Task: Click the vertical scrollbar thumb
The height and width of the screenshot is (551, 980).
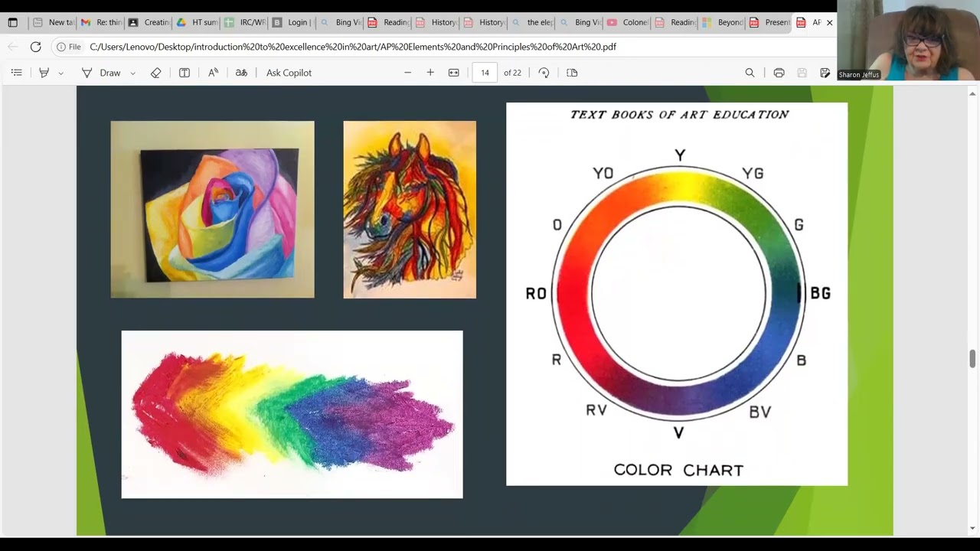Action: (972, 358)
